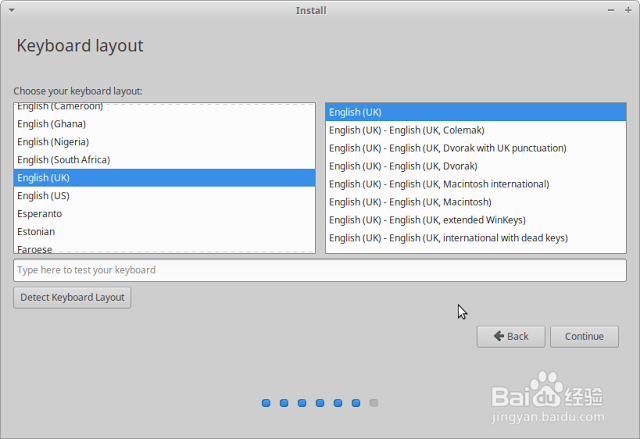Pick English (UK, Macintosh) variant
640x439 pixels.
coord(476,202)
